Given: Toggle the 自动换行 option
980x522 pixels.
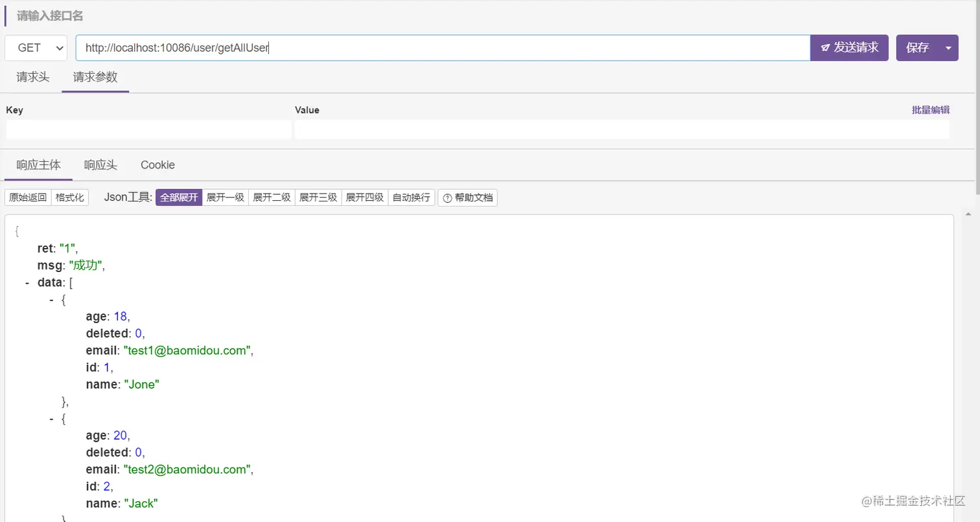Looking at the screenshot, I should (412, 198).
